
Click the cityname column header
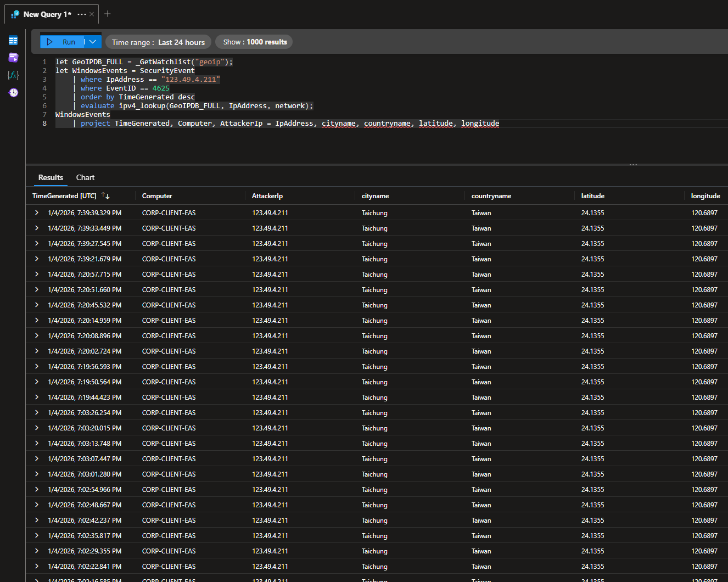click(x=376, y=196)
